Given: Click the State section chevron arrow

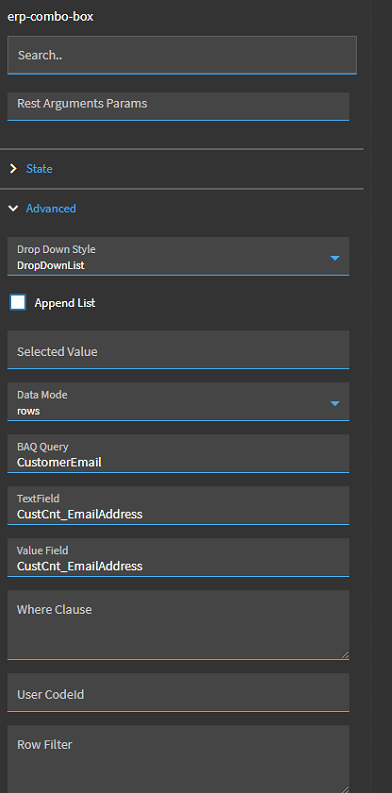Looking at the screenshot, I should 14,168.
